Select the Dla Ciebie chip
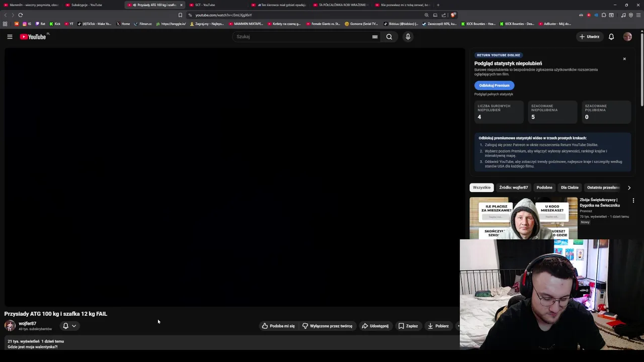644x362 pixels. 570,188
